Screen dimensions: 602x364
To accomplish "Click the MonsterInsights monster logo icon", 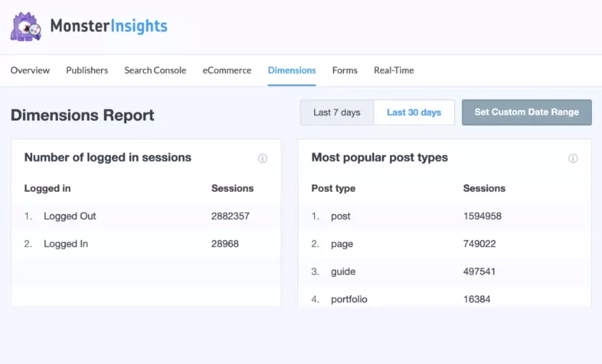I will pos(26,27).
